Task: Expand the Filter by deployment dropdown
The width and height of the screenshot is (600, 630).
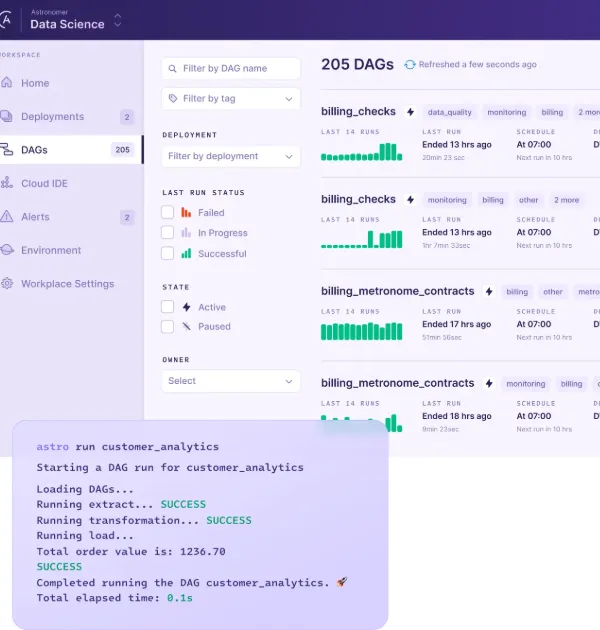Action: (231, 156)
